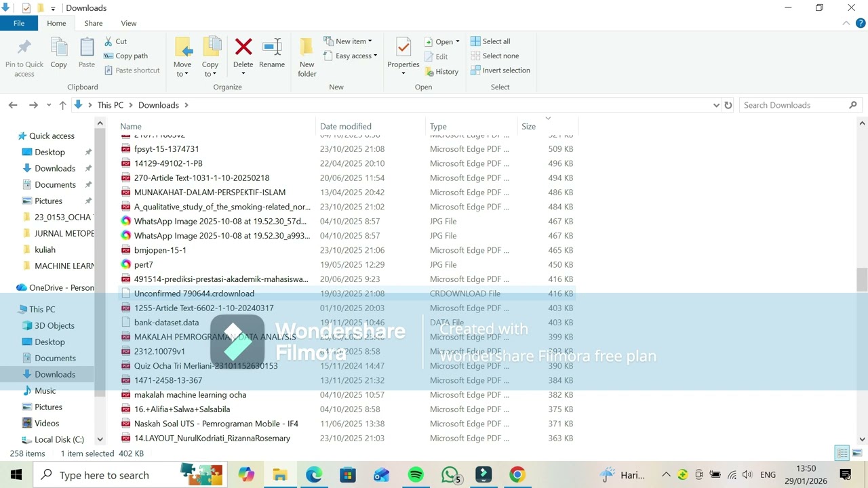The width and height of the screenshot is (868, 488).
Task: Sort files by Size column
Action: click(548, 126)
